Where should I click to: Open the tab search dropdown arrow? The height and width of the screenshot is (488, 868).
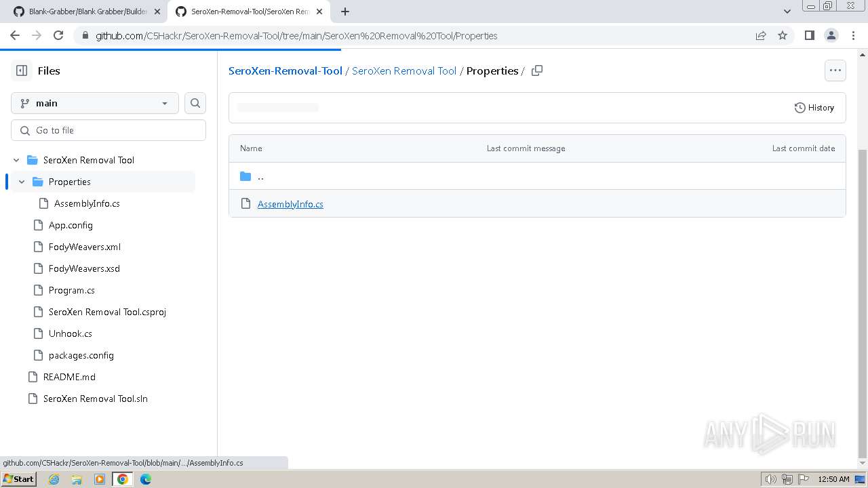coord(787,12)
